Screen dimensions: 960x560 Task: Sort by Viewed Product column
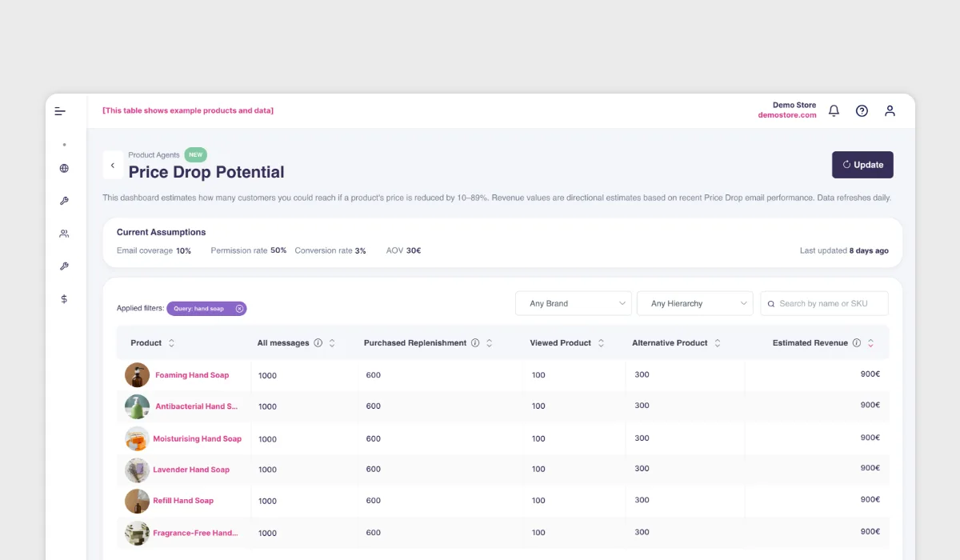(601, 343)
